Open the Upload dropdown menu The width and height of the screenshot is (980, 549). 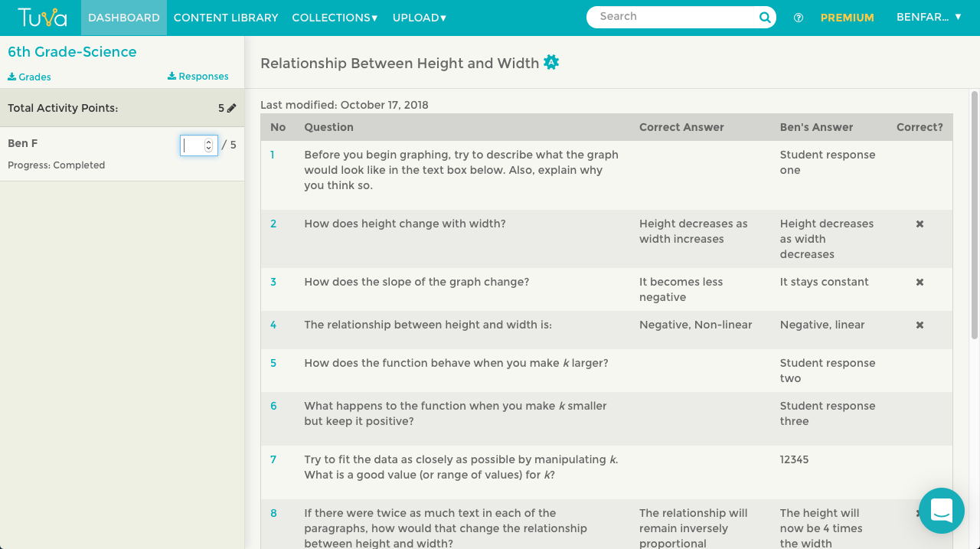pyautogui.click(x=420, y=18)
